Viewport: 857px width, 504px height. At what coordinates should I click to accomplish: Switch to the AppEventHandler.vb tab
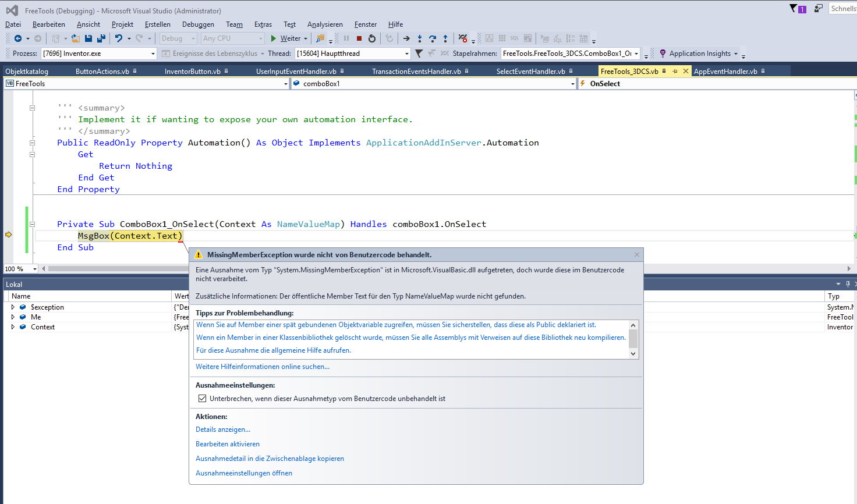(725, 71)
